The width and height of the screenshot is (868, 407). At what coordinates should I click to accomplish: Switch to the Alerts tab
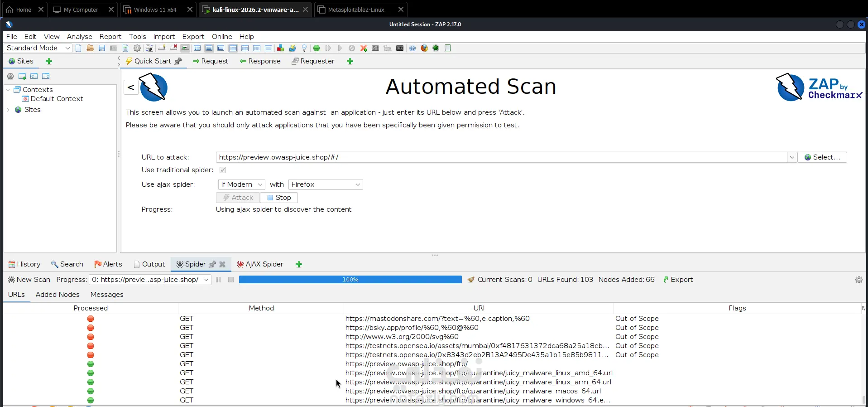click(108, 264)
